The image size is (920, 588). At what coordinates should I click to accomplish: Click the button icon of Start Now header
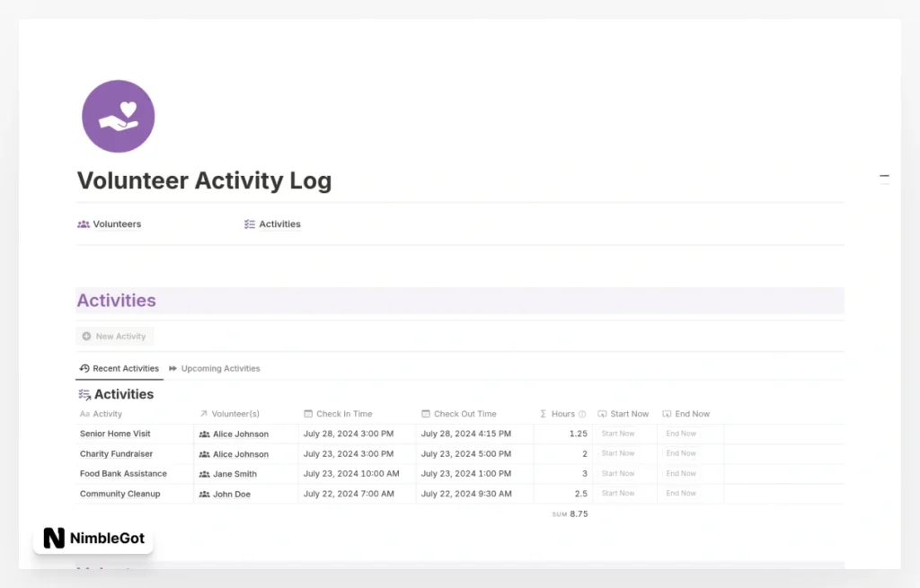(602, 414)
